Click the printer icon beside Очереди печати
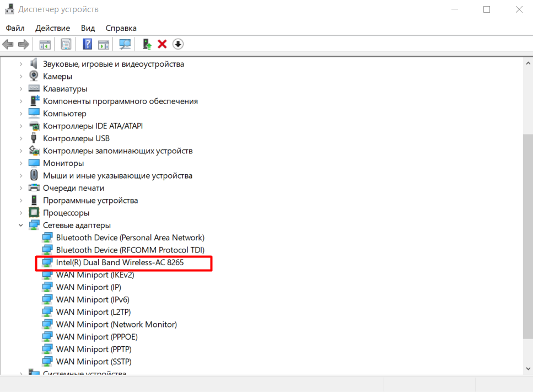 coord(34,187)
